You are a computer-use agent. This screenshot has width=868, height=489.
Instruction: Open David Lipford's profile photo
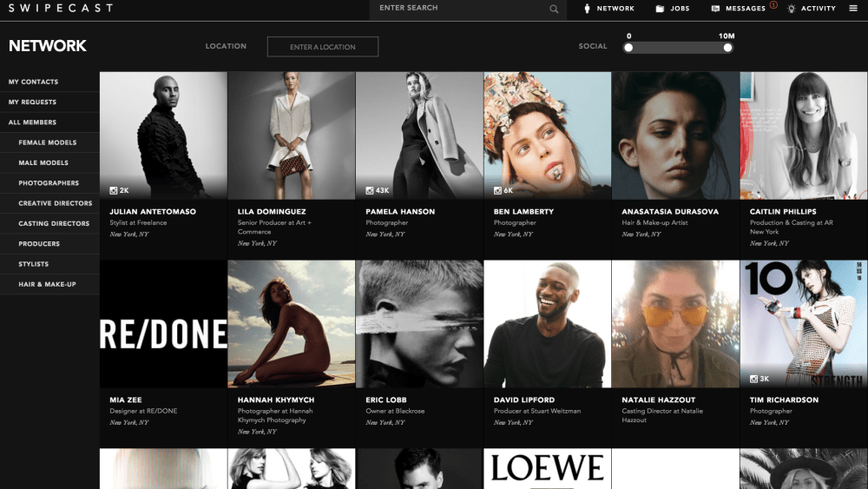(x=548, y=324)
